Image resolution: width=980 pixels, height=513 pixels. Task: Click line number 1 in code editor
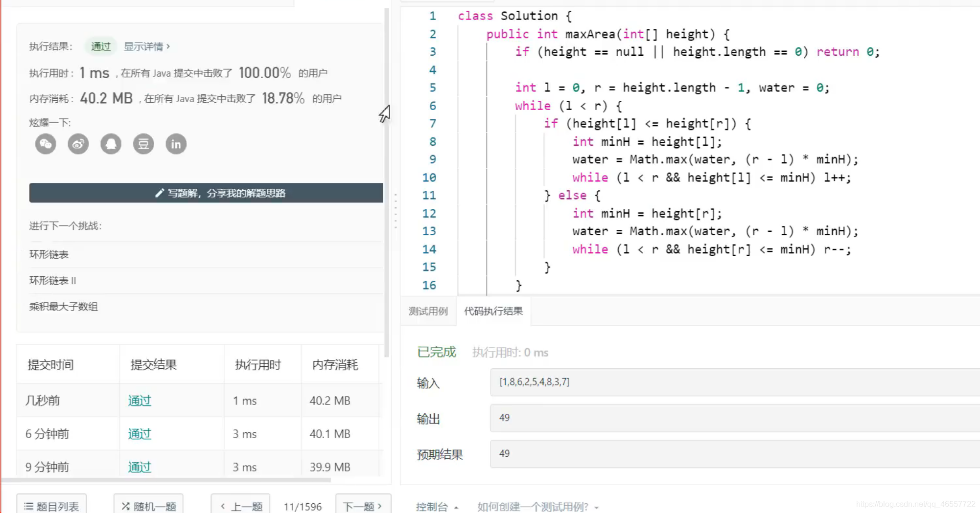point(433,16)
